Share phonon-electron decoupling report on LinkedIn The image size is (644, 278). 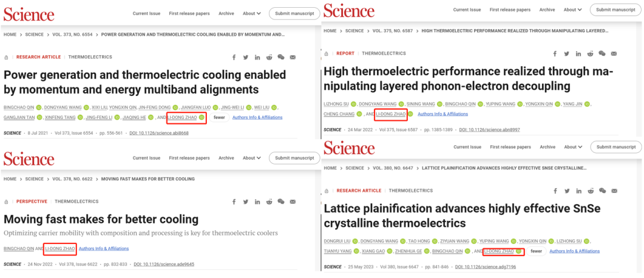point(578,54)
